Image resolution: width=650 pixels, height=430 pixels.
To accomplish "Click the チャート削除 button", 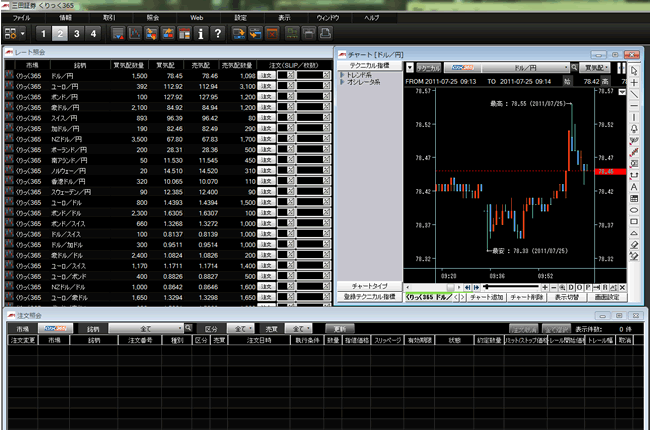I will [x=526, y=297].
